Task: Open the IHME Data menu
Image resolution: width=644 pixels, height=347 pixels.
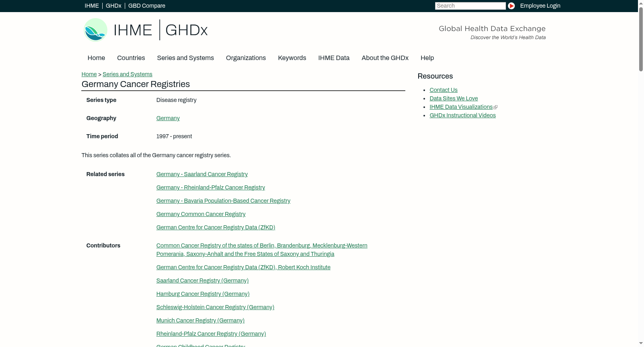Action: tap(334, 58)
